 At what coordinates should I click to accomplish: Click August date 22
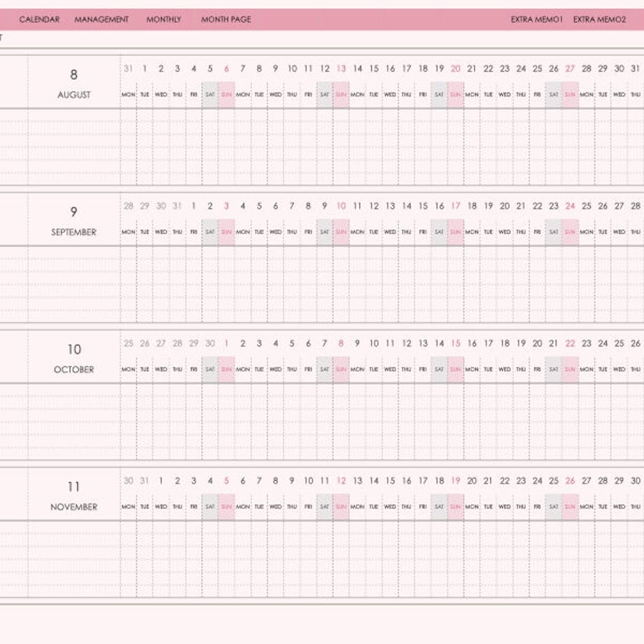pos(489,69)
